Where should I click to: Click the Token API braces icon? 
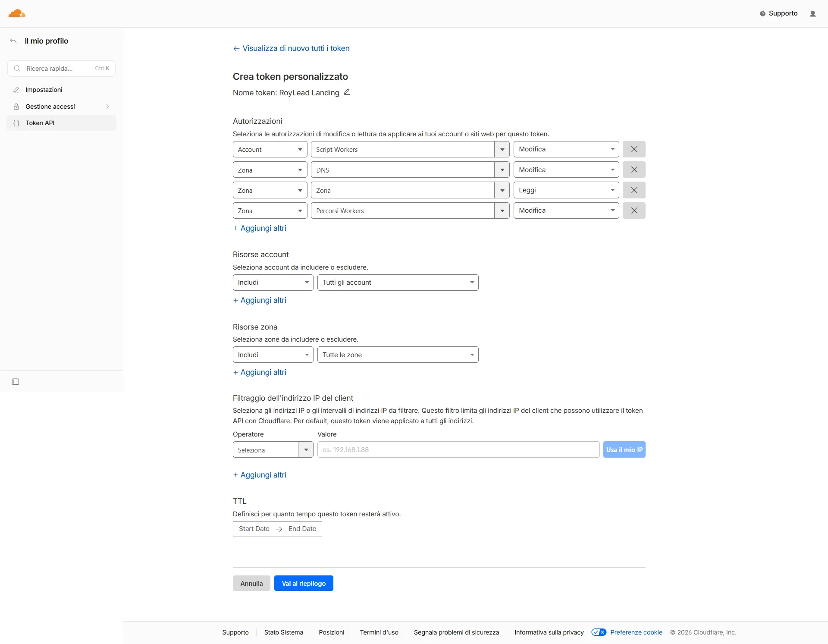click(16, 123)
